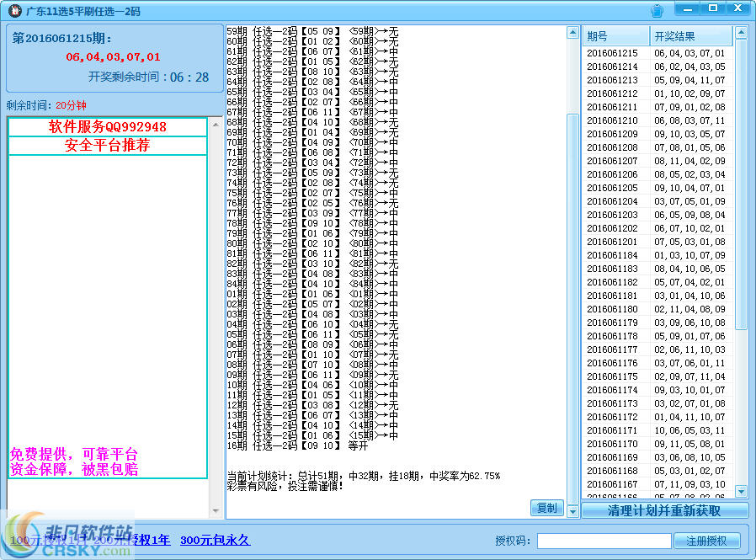Click scroll-up arrow of plan list
The height and width of the screenshot is (560, 756).
pyautogui.click(x=572, y=32)
